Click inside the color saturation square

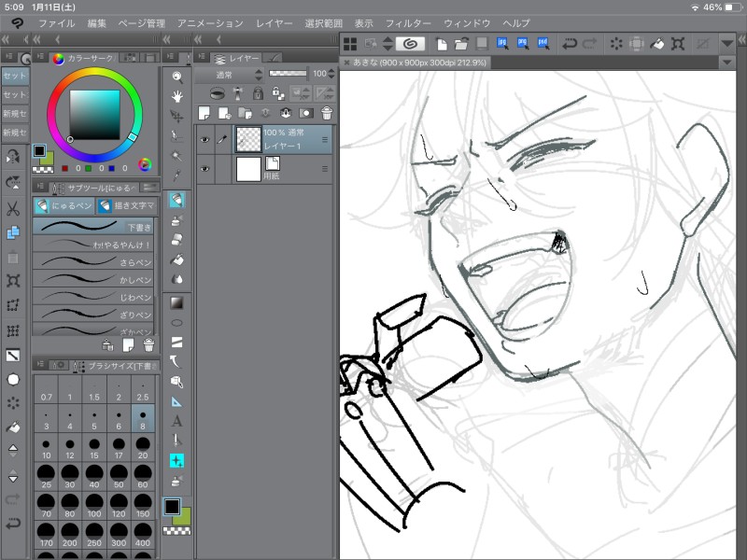[95, 115]
